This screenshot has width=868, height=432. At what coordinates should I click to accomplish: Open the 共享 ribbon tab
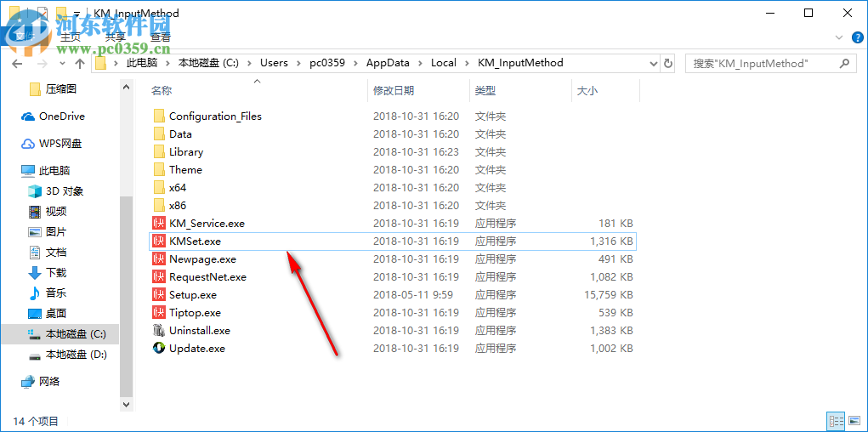115,37
